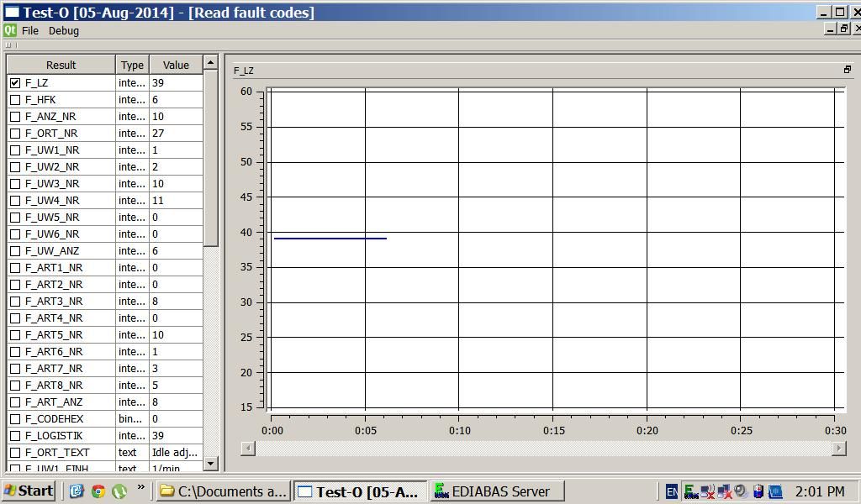Click the EDIABAS icon in system tray
The height and width of the screenshot is (504, 861).
(690, 491)
